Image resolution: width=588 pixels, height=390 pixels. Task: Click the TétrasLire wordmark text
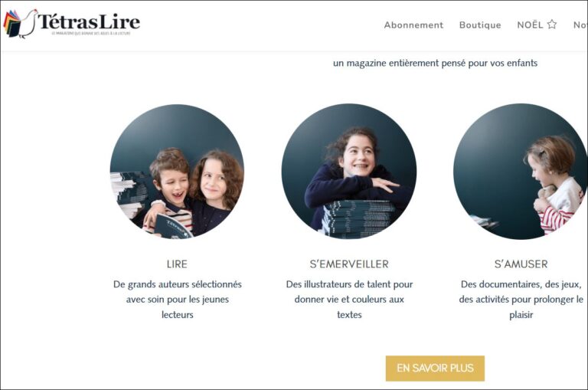tap(89, 21)
